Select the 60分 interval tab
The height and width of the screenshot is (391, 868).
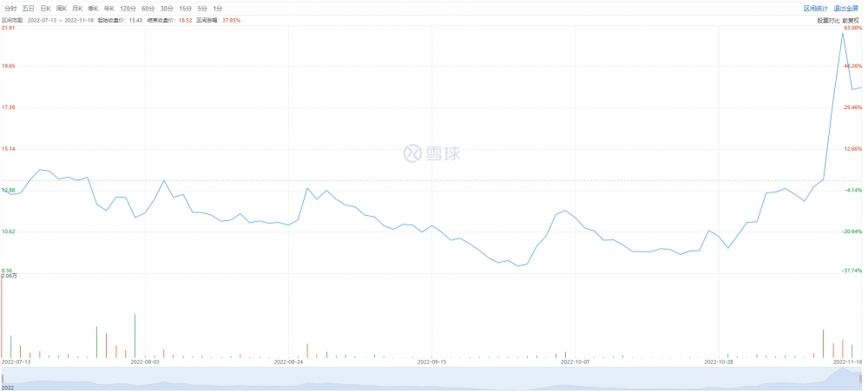coord(148,8)
